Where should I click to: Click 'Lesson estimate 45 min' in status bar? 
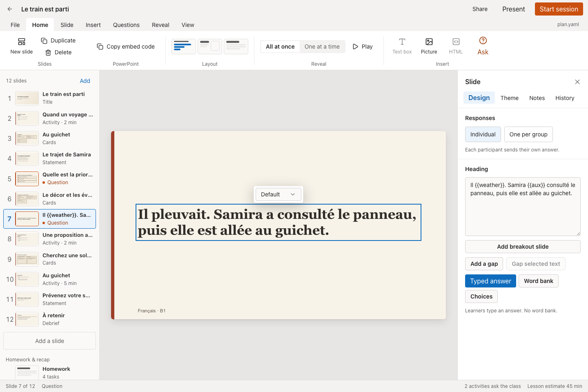555,386
